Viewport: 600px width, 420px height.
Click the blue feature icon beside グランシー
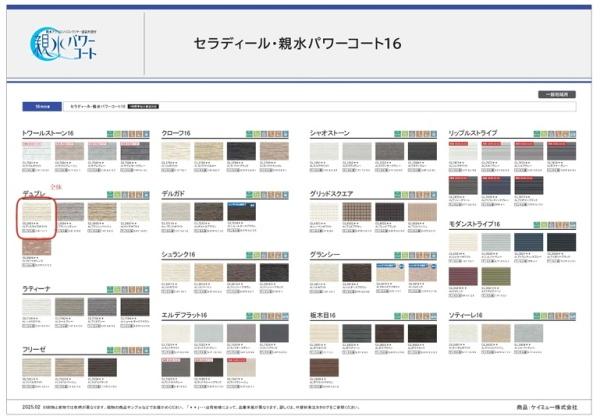pos(434,255)
